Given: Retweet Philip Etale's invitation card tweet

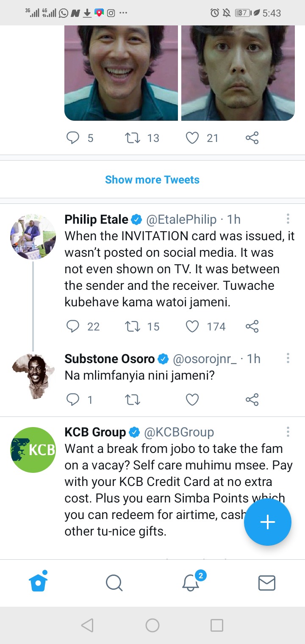Looking at the screenshot, I should (133, 326).
